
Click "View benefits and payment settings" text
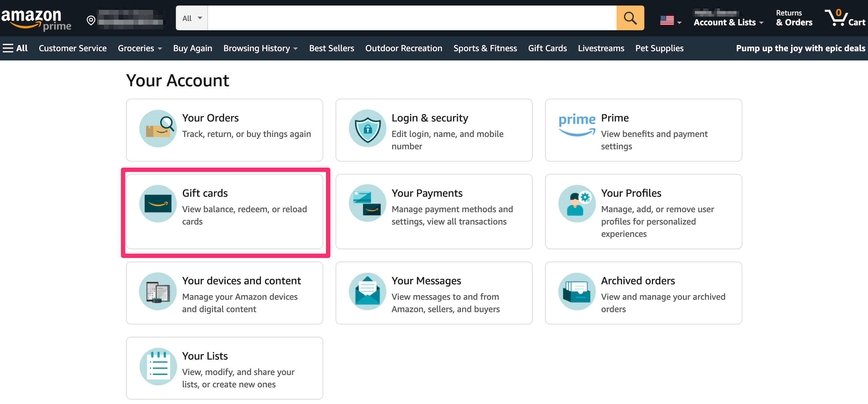coord(654,140)
